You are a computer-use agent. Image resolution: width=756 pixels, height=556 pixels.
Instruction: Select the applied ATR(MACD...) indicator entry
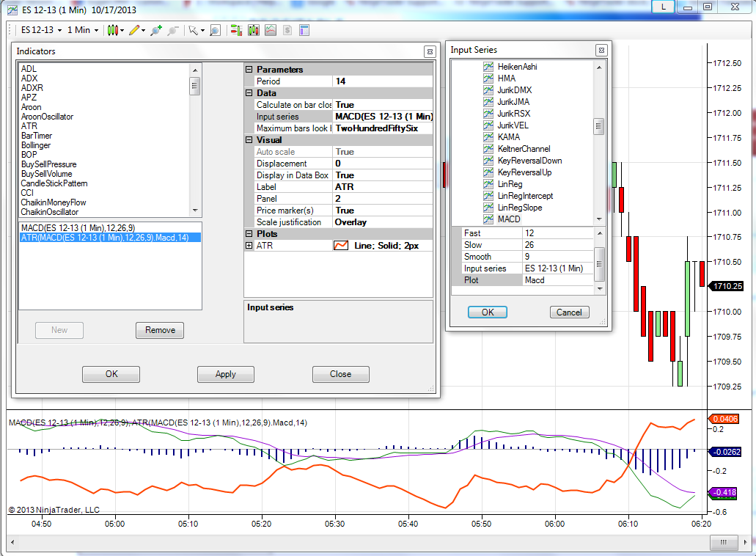click(111, 237)
